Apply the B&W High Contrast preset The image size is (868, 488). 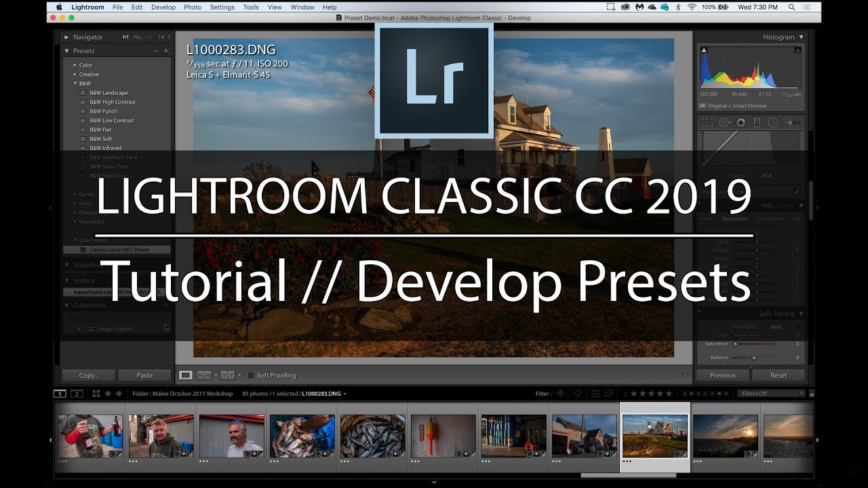[113, 102]
